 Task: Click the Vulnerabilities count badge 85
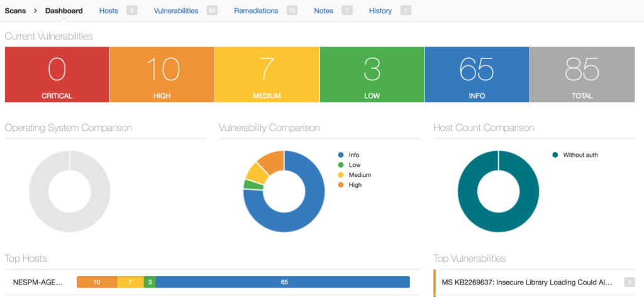[x=212, y=11]
